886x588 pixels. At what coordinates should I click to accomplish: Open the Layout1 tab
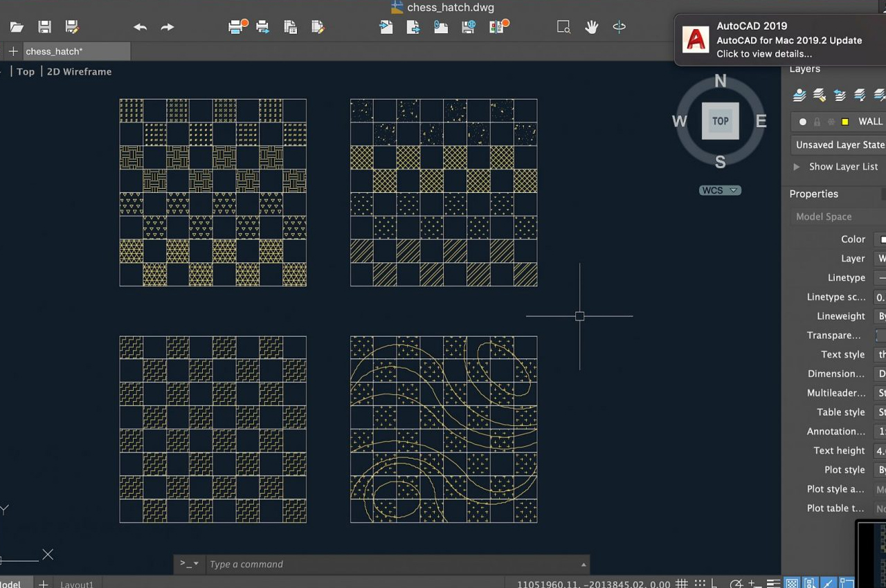click(x=76, y=584)
